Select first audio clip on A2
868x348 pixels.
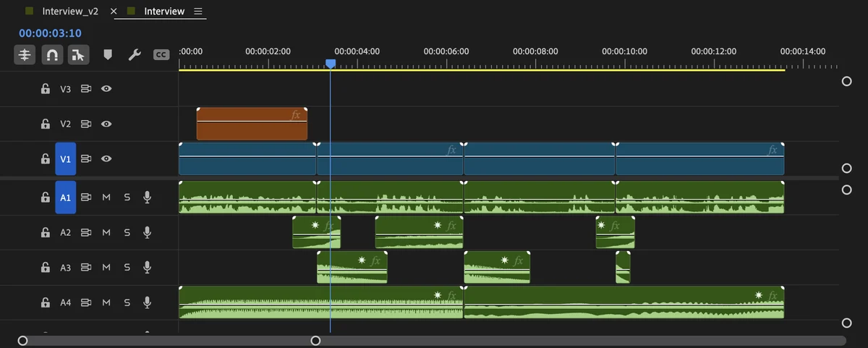pos(316,232)
